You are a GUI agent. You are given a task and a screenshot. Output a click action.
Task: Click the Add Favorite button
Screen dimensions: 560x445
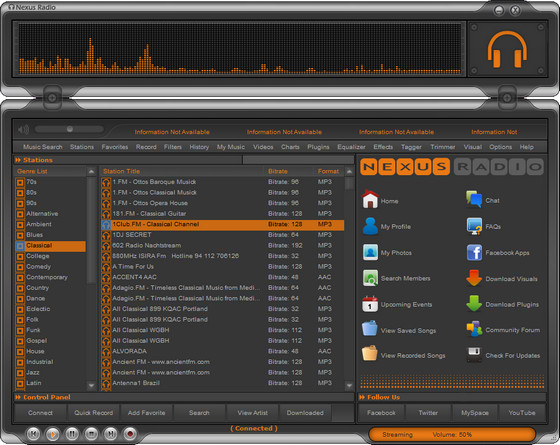click(146, 413)
